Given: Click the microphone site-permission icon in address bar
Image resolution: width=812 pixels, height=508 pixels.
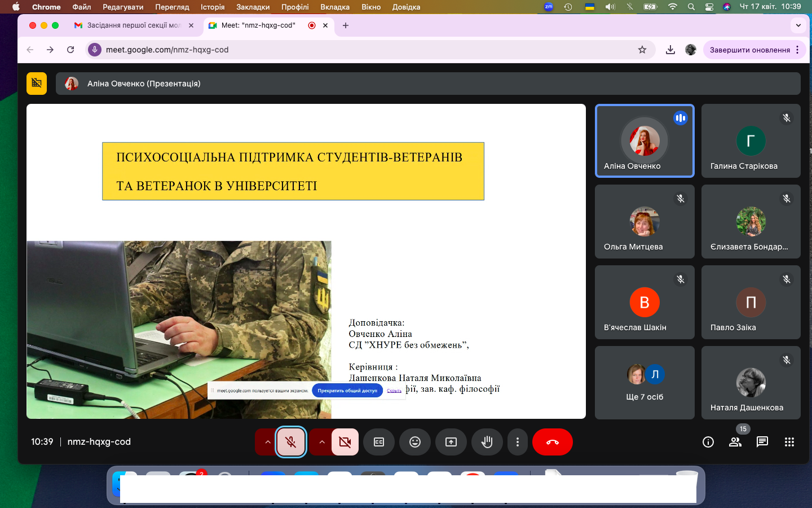Looking at the screenshot, I should [95, 50].
